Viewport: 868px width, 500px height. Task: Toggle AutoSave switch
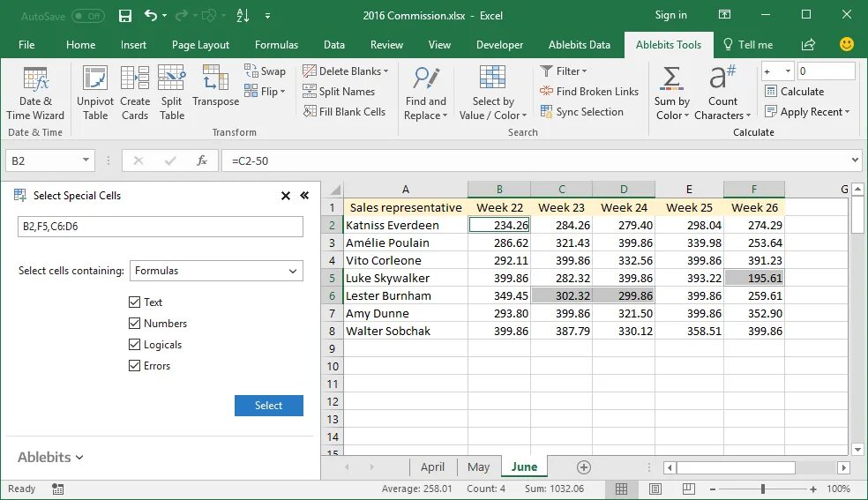88,16
